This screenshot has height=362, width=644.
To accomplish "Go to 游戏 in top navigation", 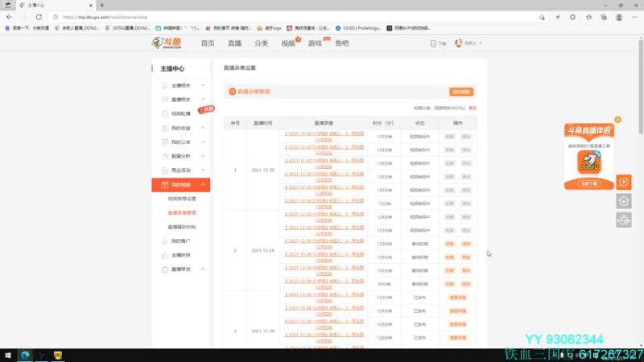I will click(x=315, y=43).
